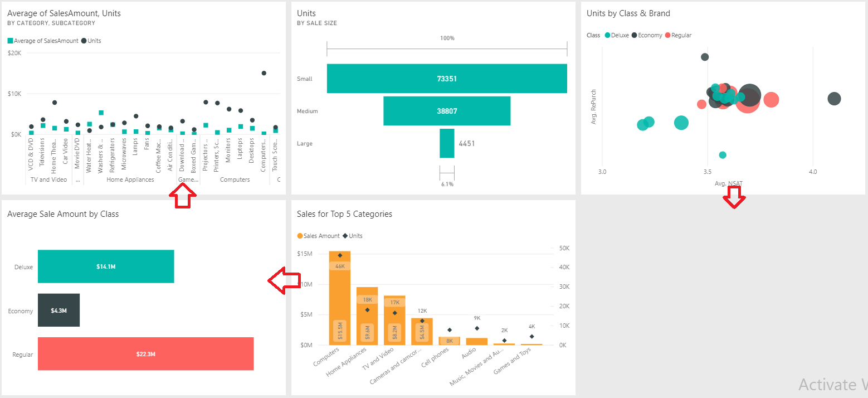The image size is (868, 398).
Task: Select the Large funnel bar showing 4451
Action: [446, 143]
